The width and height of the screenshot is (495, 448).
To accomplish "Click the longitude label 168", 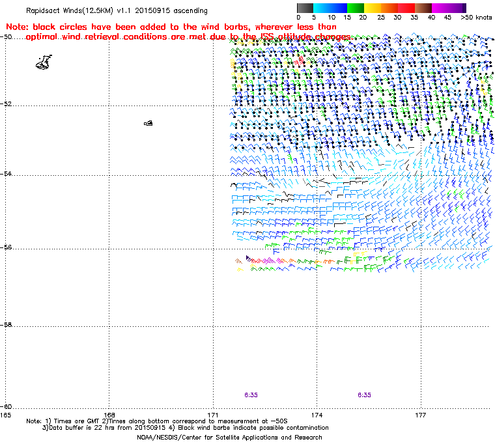I will pyautogui.click(x=109, y=415).
